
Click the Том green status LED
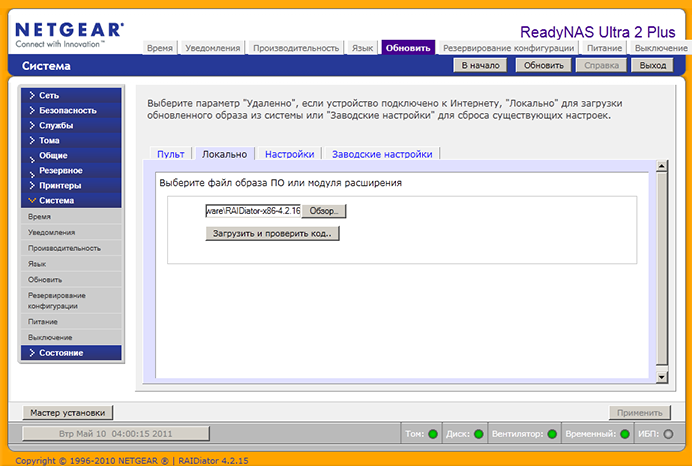pyautogui.click(x=433, y=434)
